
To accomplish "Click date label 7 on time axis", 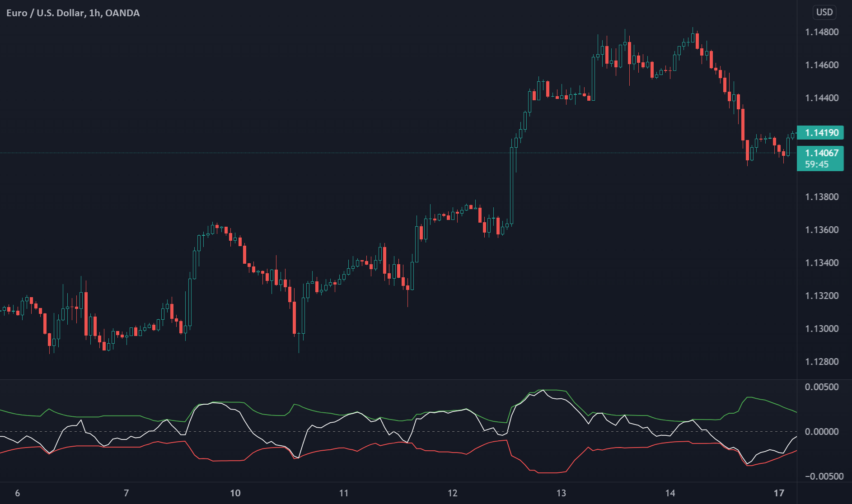I will 126,493.
